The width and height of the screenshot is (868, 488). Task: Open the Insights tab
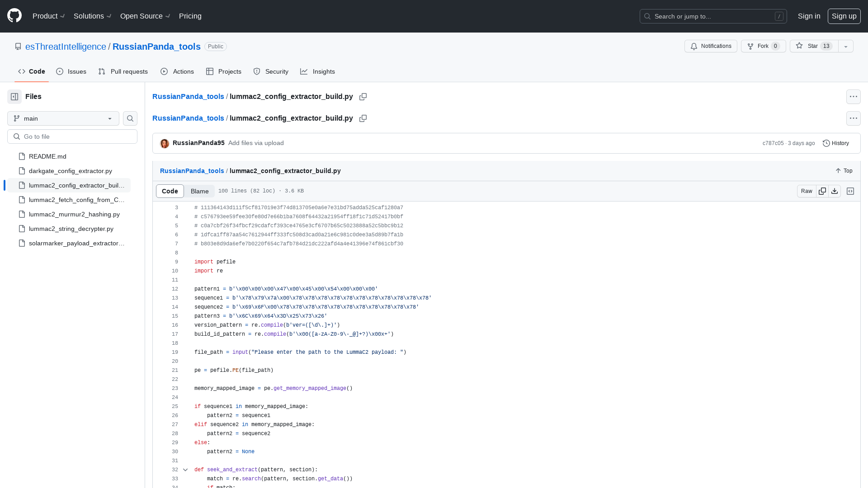click(x=318, y=71)
